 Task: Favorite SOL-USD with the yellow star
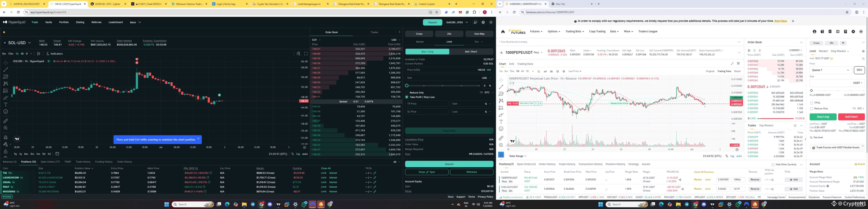point(4,32)
